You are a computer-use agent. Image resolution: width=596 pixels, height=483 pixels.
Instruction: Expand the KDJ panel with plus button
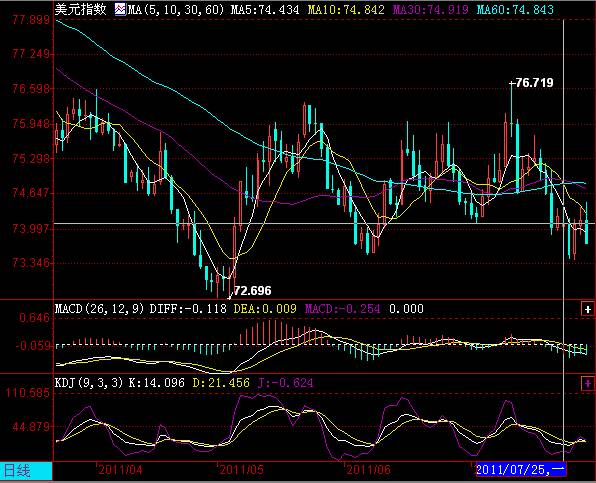point(587,383)
